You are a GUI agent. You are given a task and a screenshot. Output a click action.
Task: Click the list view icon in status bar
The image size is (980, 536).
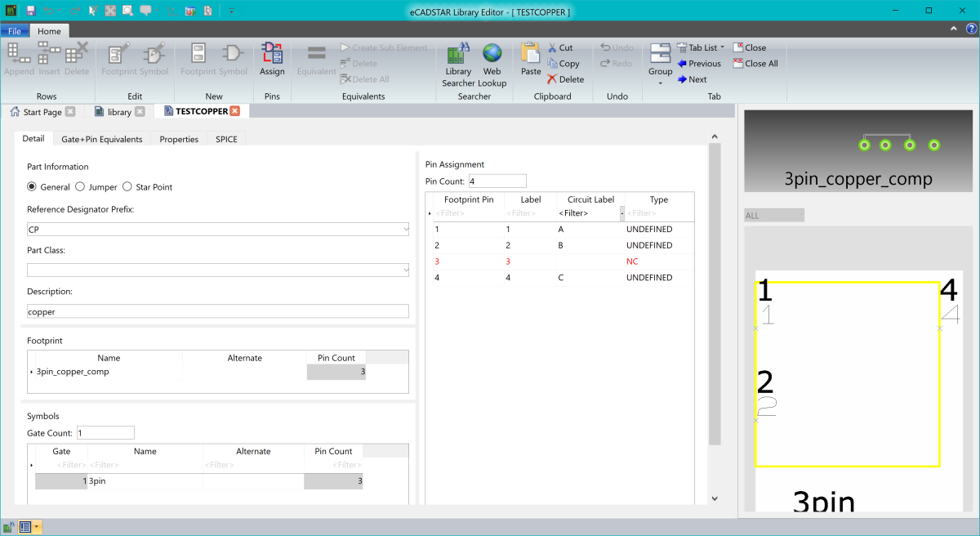[x=24, y=527]
